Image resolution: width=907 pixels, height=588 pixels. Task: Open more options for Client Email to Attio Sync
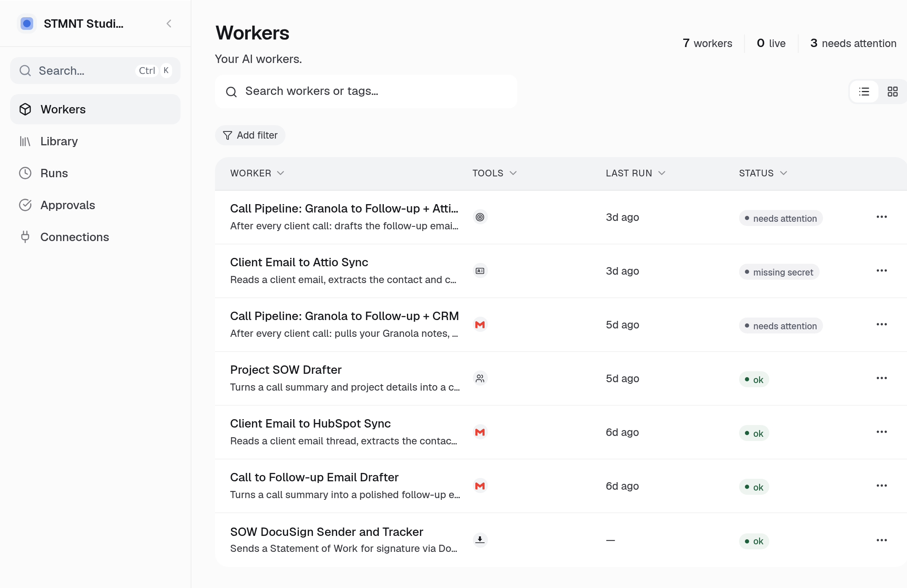tap(882, 271)
